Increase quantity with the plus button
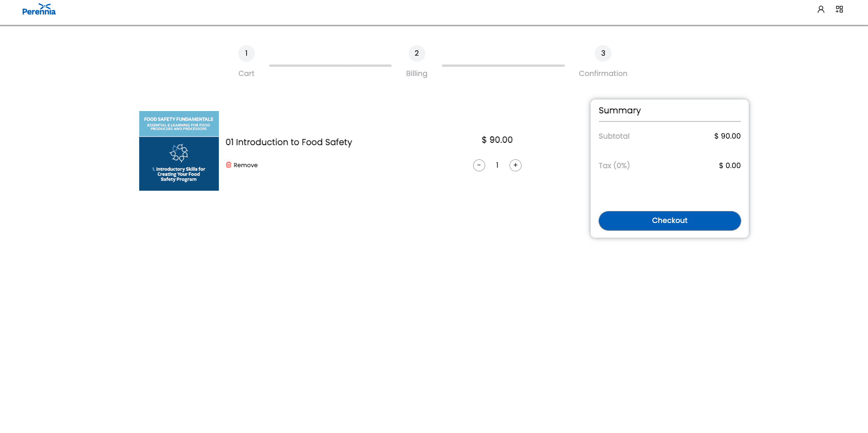Screen dimensions: 868x433 [516, 165]
